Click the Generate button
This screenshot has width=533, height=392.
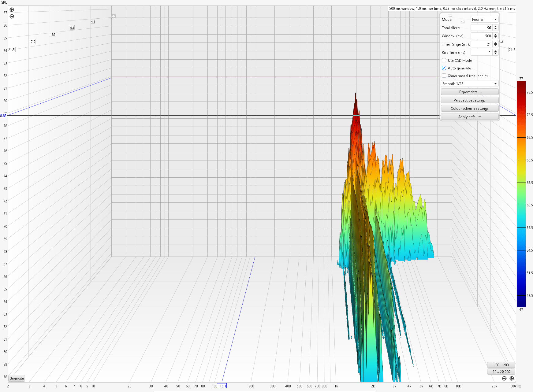17,379
